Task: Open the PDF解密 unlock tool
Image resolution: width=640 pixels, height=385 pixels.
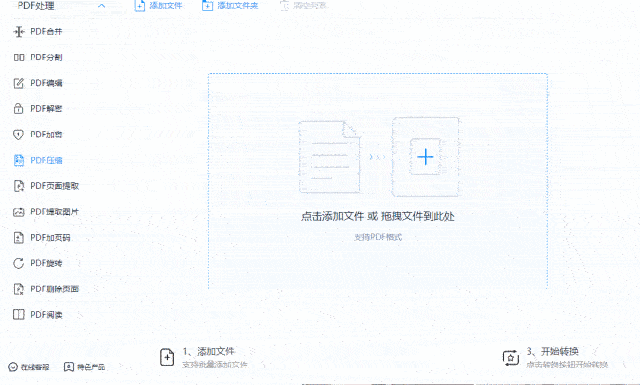Action: [38, 109]
